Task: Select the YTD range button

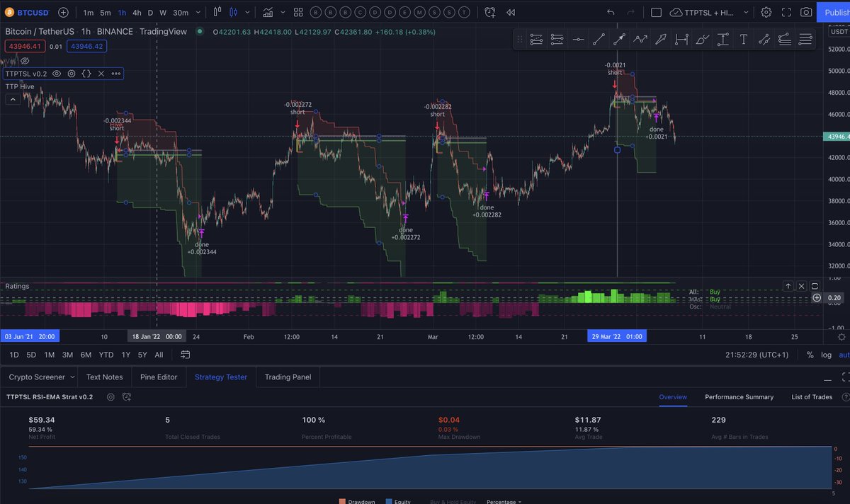Action: (106, 355)
